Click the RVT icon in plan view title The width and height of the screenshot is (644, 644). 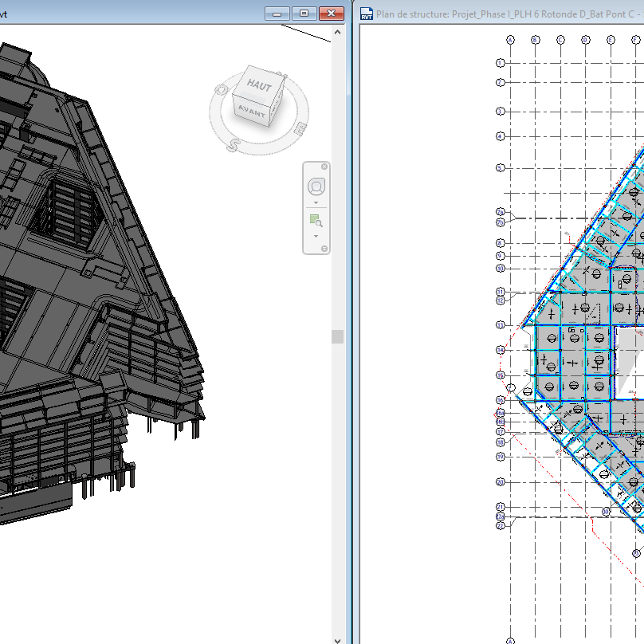point(367,14)
